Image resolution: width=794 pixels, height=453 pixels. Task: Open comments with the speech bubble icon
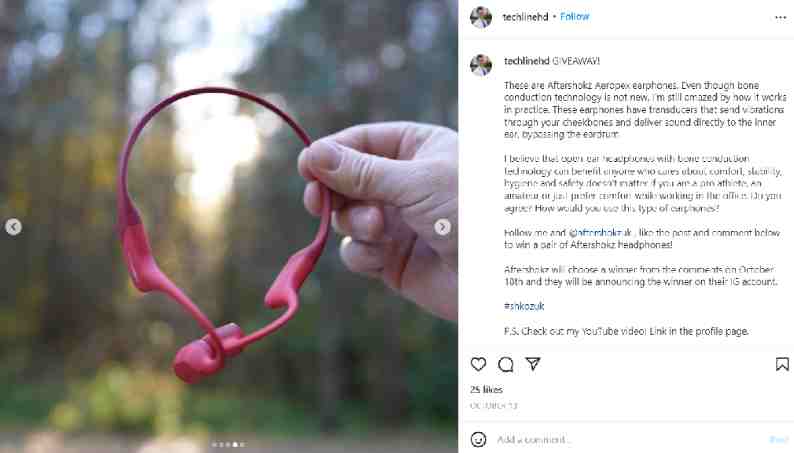[x=505, y=364]
